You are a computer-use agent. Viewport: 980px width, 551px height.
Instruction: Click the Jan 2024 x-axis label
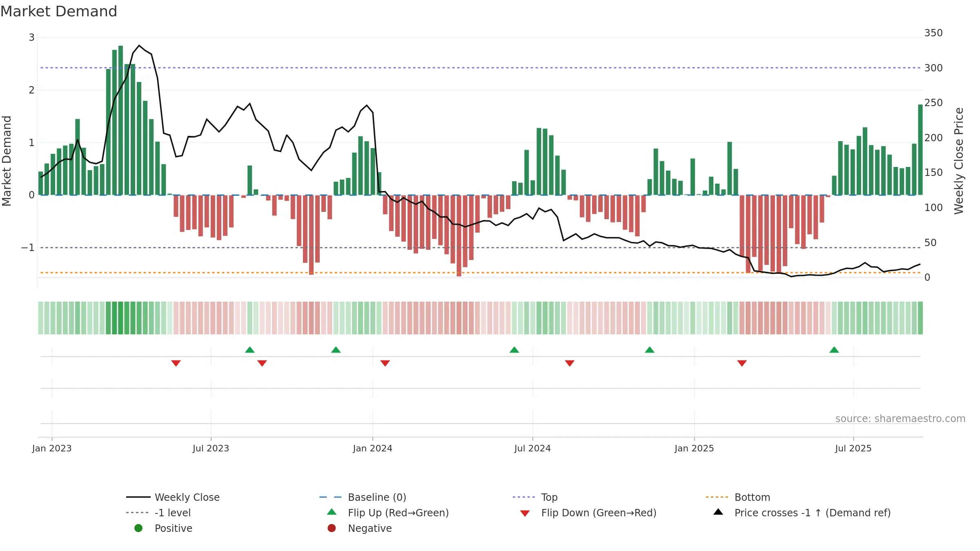coord(372,448)
